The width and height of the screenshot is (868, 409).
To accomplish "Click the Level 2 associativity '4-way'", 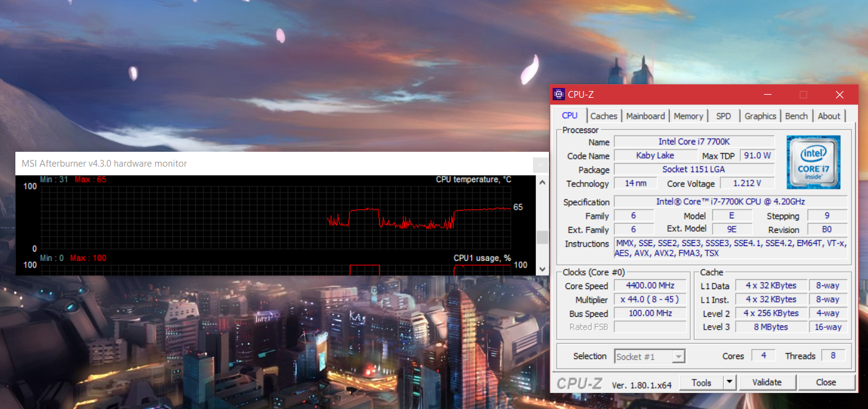I will click(828, 313).
